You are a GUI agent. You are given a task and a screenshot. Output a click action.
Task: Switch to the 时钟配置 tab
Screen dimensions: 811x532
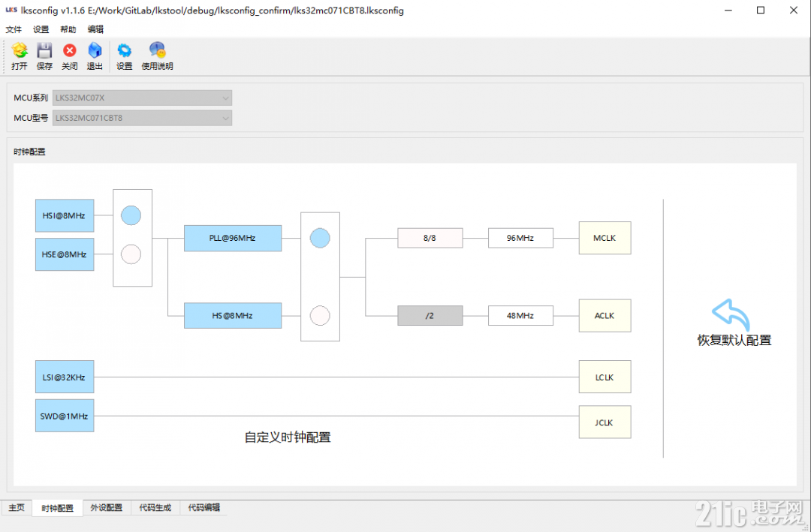point(57,508)
